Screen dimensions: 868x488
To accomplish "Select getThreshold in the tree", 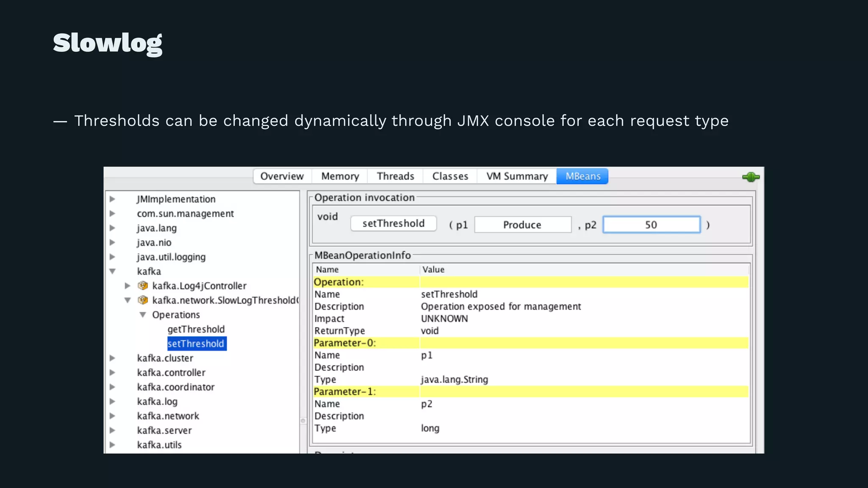I will tap(196, 329).
